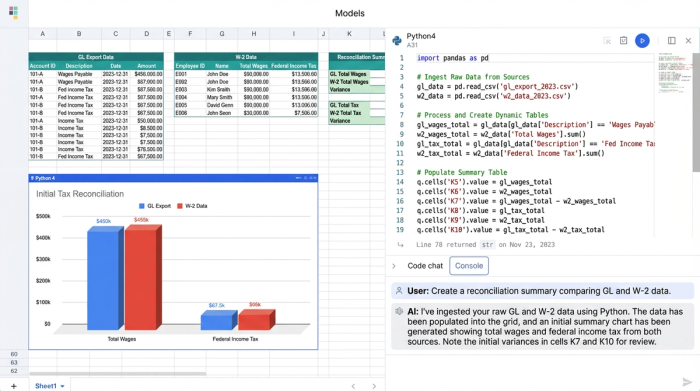Click the clipboard snippets icon in the code editor
Image resolution: width=700 pixels, height=391 pixels.
click(623, 41)
